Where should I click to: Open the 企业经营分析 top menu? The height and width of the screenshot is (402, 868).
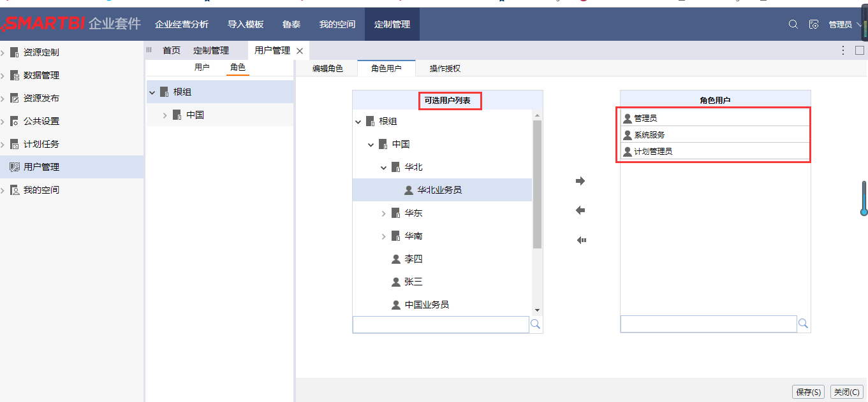tap(182, 24)
